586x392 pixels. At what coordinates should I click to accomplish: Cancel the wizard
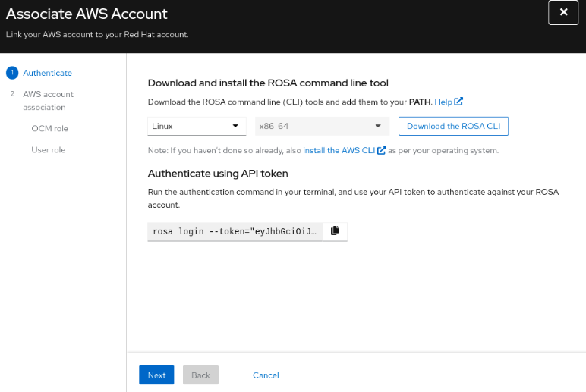click(x=266, y=375)
